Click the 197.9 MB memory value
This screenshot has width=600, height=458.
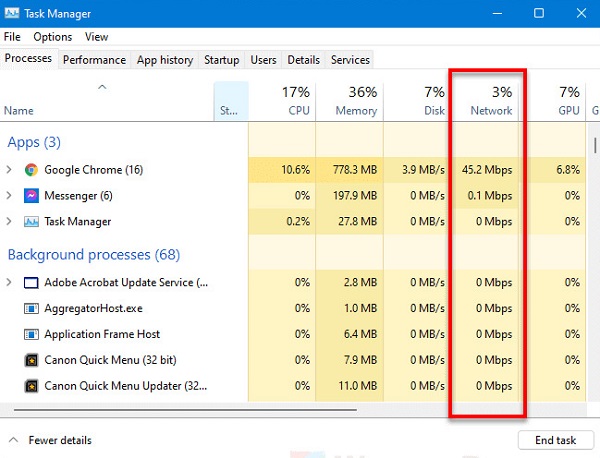pos(355,196)
